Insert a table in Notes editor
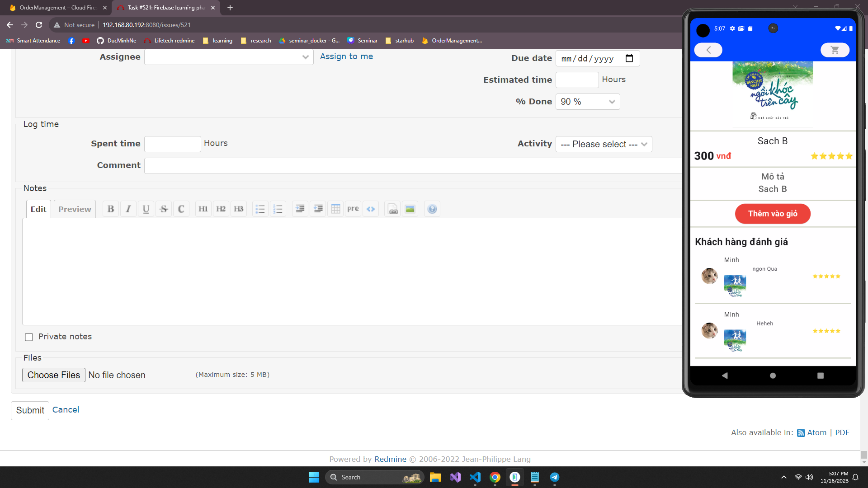Viewport: 868px width, 488px height. click(335, 209)
